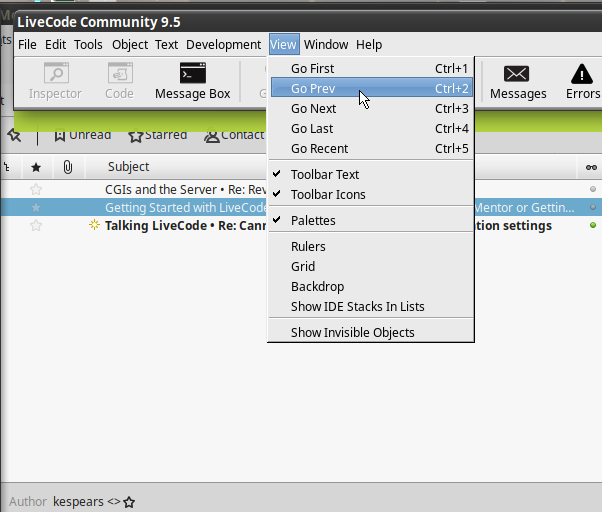Filter mail by Unread
Screen dimensions: 602x512
point(83,135)
